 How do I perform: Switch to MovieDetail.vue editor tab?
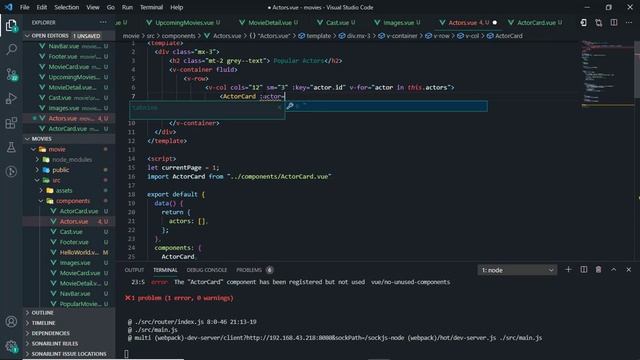(x=269, y=22)
